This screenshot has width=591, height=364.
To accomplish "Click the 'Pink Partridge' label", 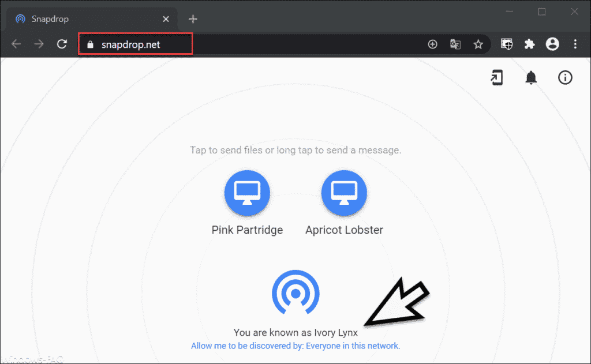I will coord(247,230).
